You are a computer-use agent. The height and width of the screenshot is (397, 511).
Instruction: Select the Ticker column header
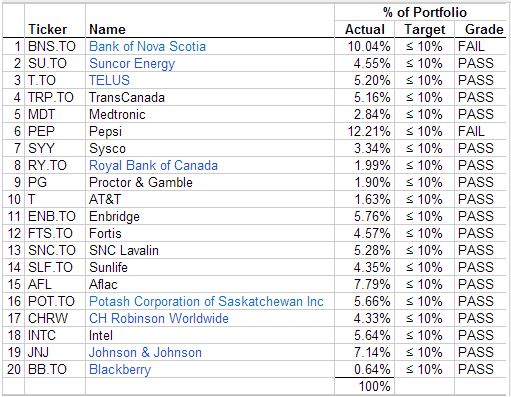tap(47, 29)
